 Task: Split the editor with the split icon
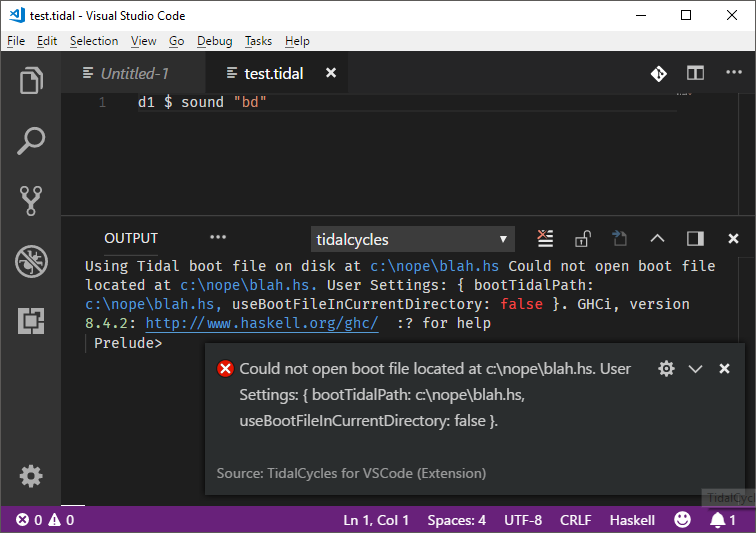point(695,73)
